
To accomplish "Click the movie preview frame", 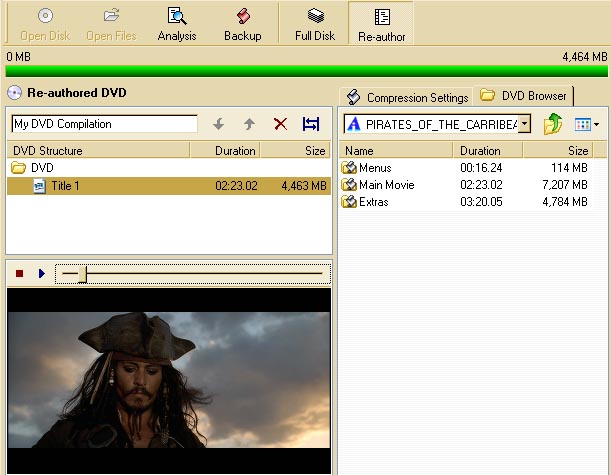I will [x=169, y=380].
